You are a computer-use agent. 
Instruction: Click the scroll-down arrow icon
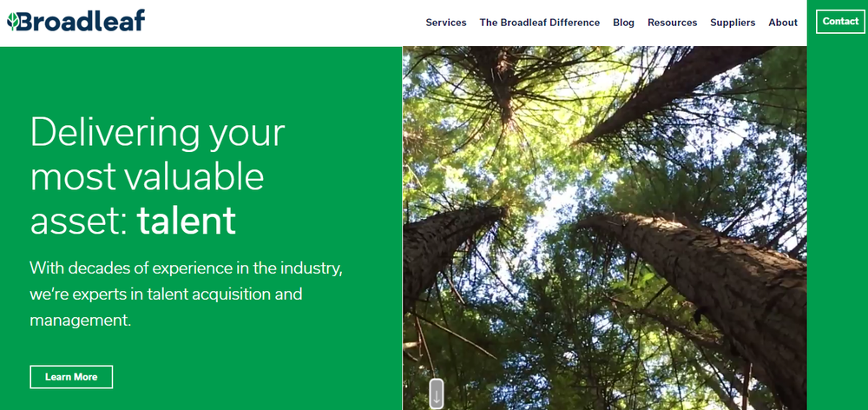(437, 394)
